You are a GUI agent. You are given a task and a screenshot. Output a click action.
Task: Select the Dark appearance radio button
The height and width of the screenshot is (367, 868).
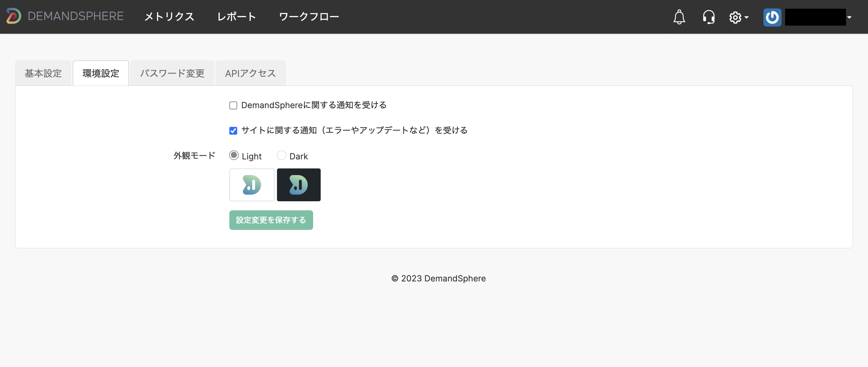coord(281,155)
